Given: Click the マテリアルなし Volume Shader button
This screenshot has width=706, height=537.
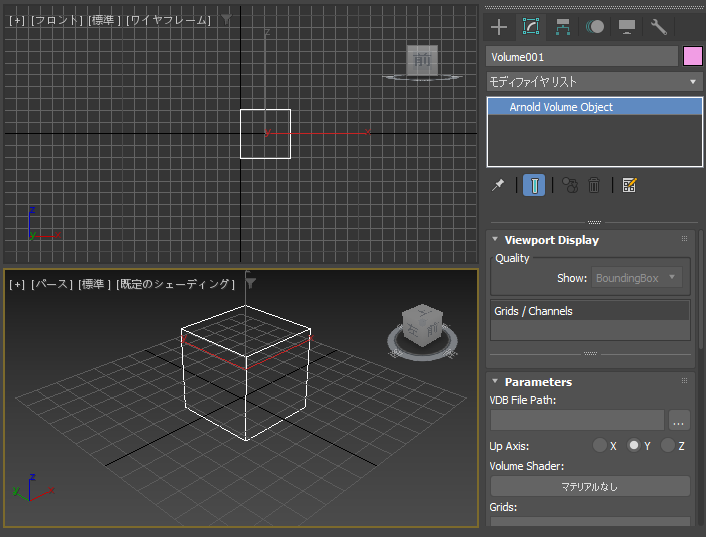Looking at the screenshot, I should click(x=589, y=486).
